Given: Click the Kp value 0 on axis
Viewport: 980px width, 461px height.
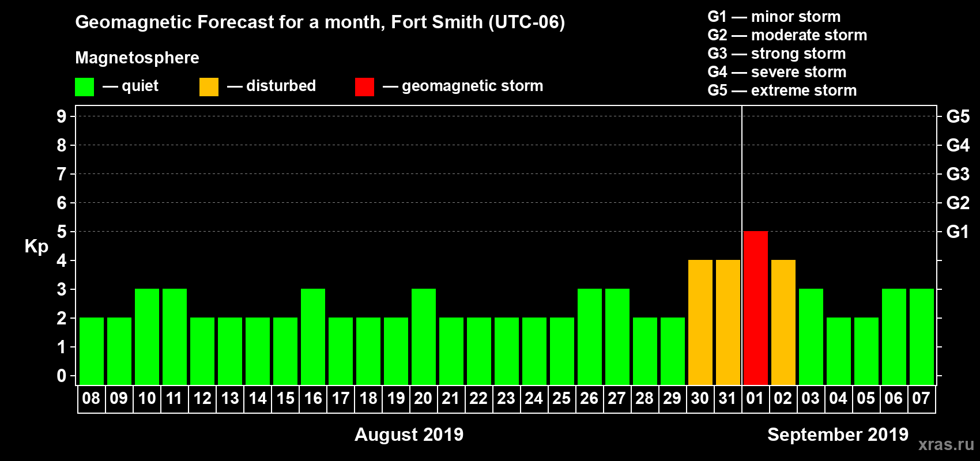Looking at the screenshot, I should coord(62,376).
